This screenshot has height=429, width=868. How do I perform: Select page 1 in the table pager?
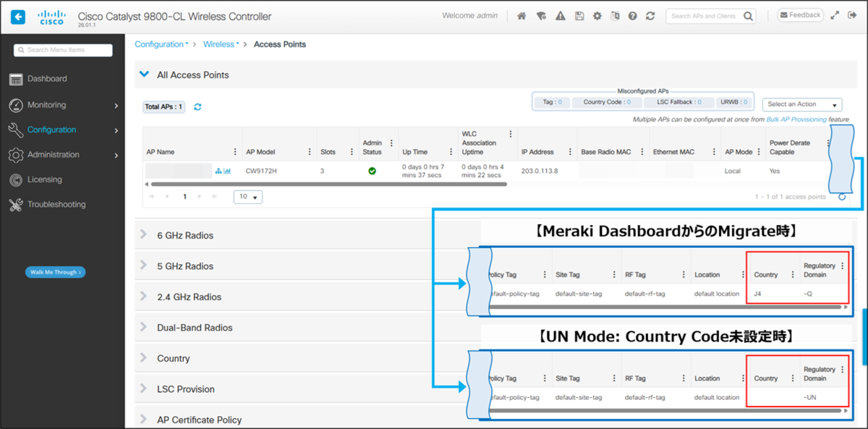(185, 196)
